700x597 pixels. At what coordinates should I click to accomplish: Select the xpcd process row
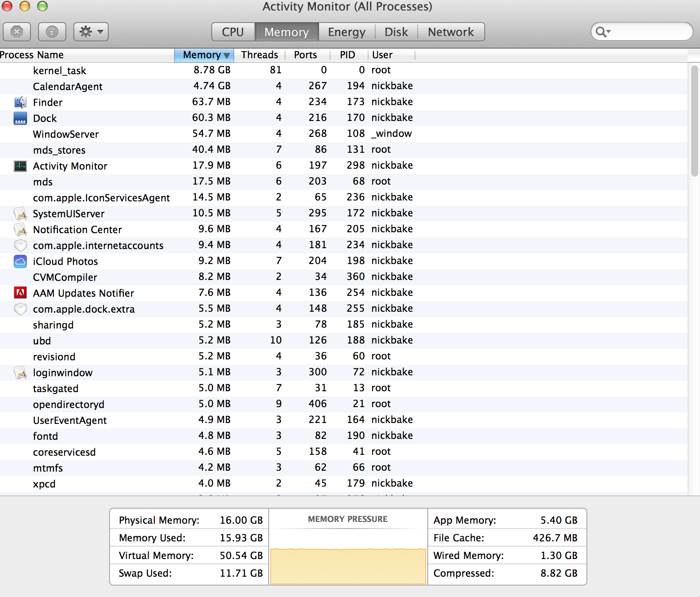[344, 484]
